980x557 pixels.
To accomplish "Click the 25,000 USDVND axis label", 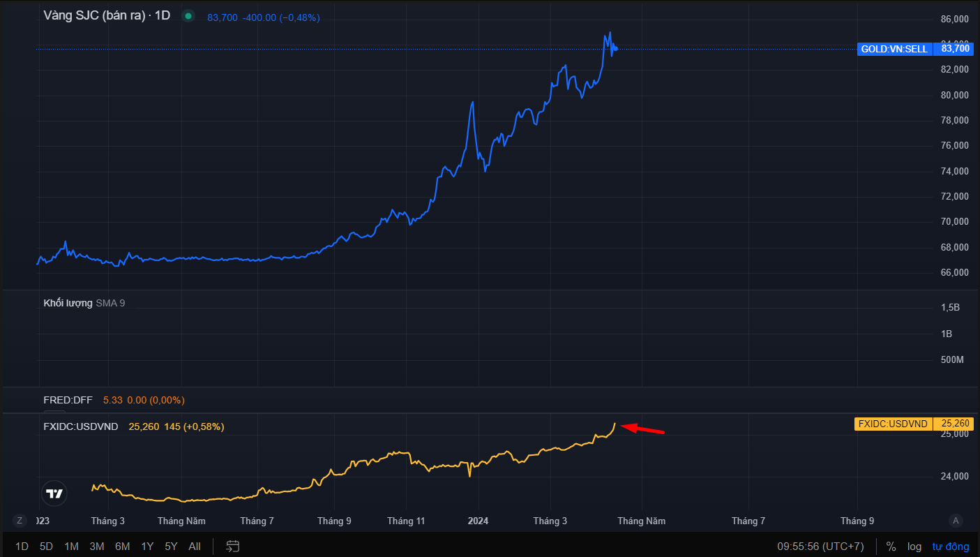I will pyautogui.click(x=955, y=433).
